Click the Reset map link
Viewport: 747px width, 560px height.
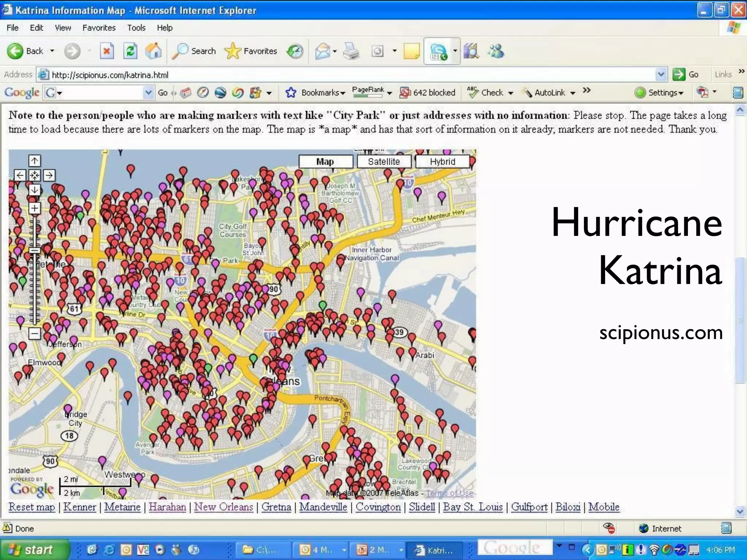point(32,507)
